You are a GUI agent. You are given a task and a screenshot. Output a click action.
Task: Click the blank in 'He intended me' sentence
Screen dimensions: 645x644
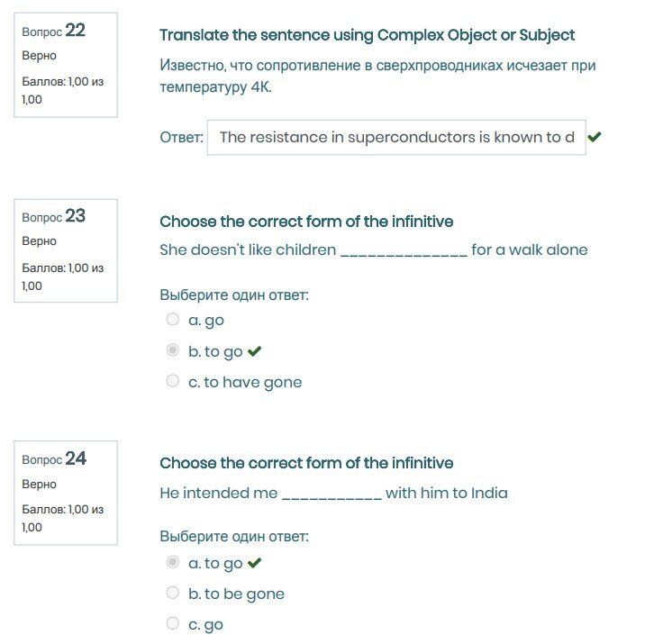[x=332, y=493]
